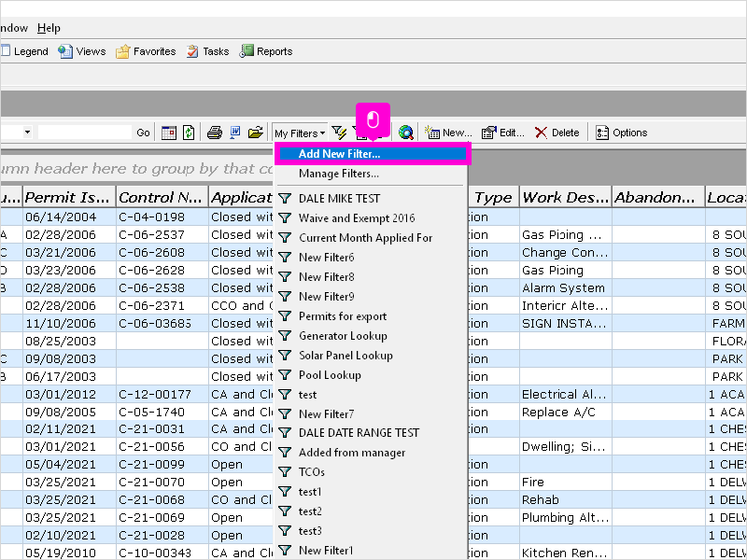The height and width of the screenshot is (560, 747).
Task: Sort by Type column header
Action: tap(494, 197)
